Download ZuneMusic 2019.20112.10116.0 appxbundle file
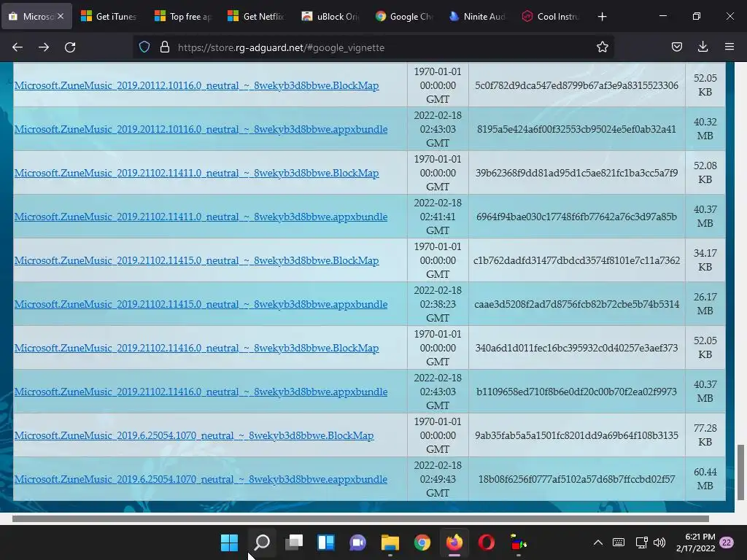 click(201, 130)
